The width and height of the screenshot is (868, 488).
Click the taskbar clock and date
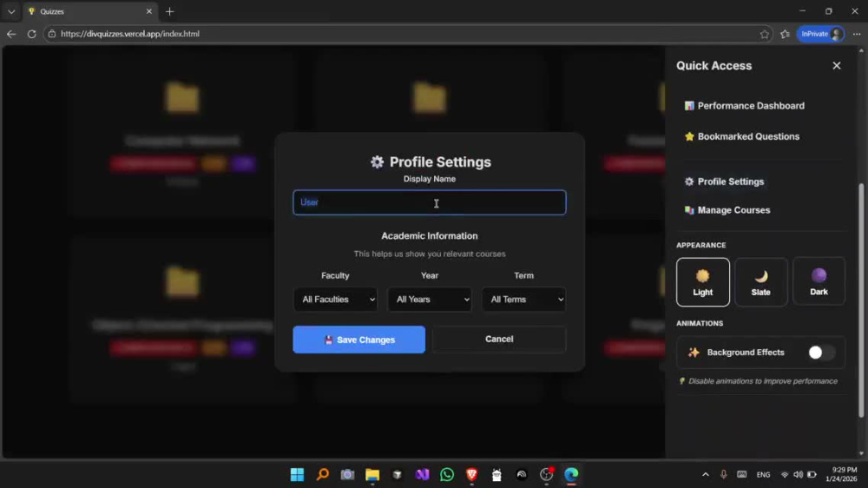click(841, 474)
